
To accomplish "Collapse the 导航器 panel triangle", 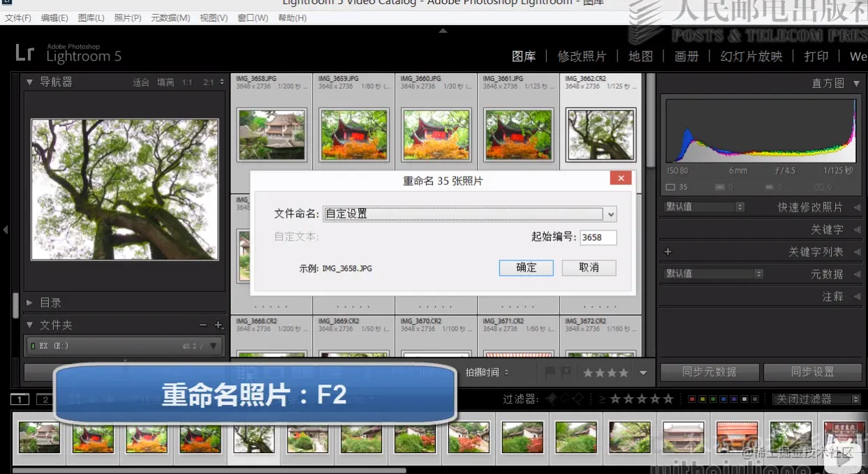I will (30, 82).
